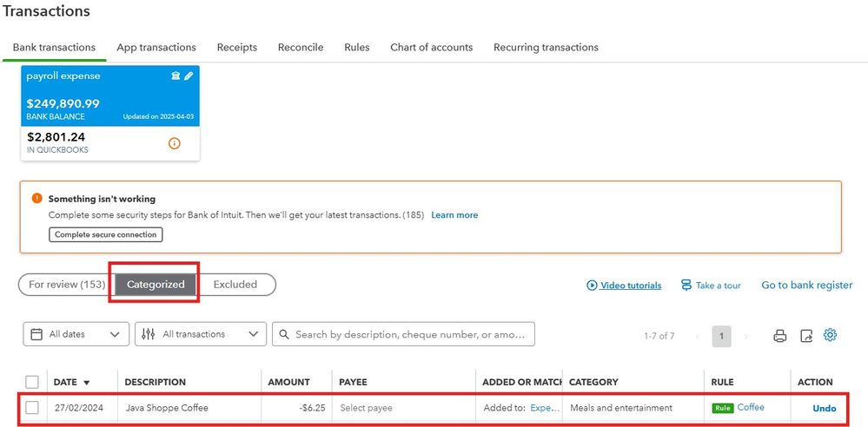The width and height of the screenshot is (868, 427).
Task: Click the search by description field
Action: 403,334
